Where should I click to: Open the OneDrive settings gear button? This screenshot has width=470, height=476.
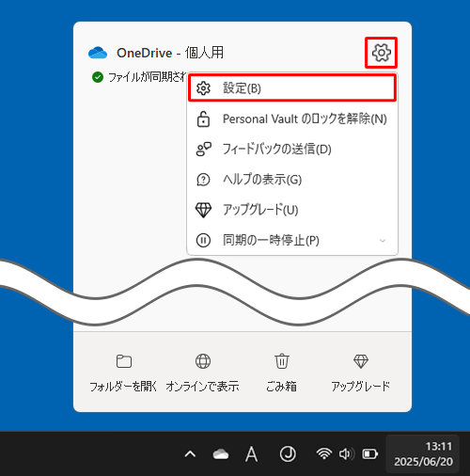[x=381, y=53]
